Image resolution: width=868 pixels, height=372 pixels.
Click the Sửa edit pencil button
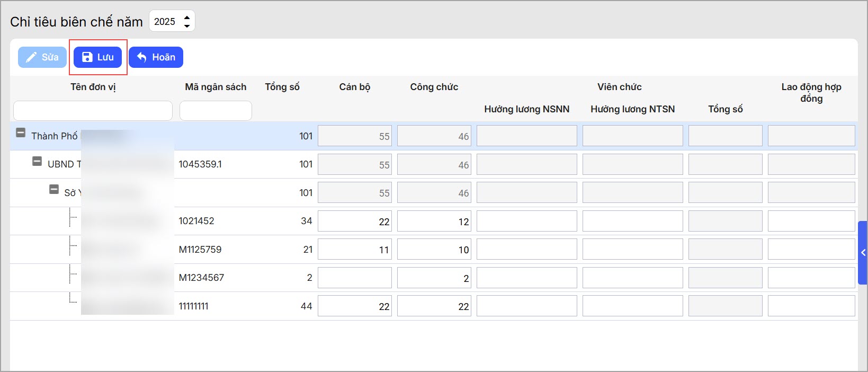42,57
